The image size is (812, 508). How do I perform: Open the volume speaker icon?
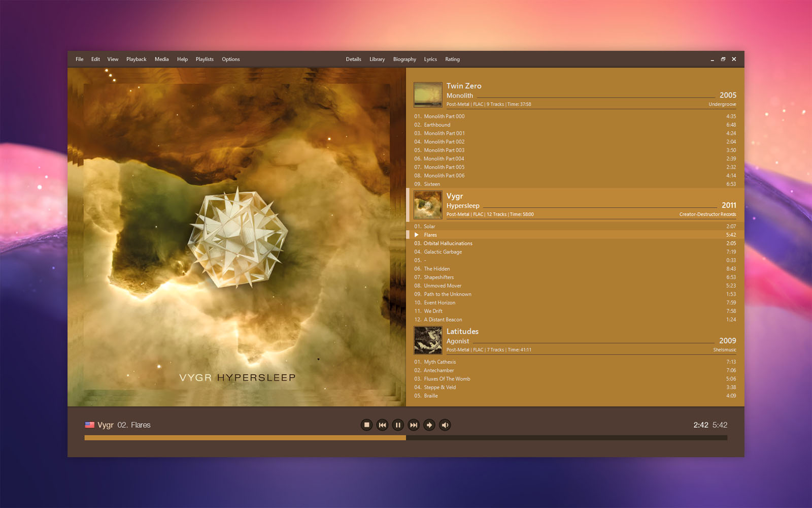coord(445,425)
